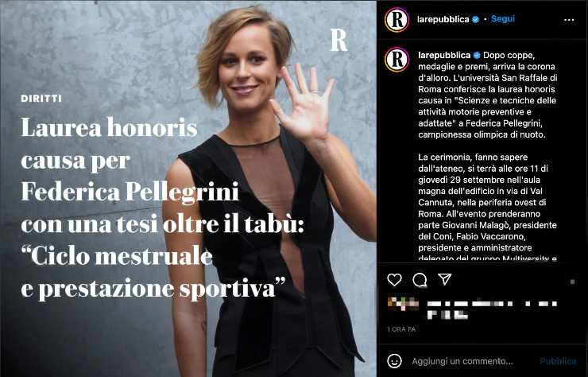Click the blurred likes text line

click(x=492, y=309)
